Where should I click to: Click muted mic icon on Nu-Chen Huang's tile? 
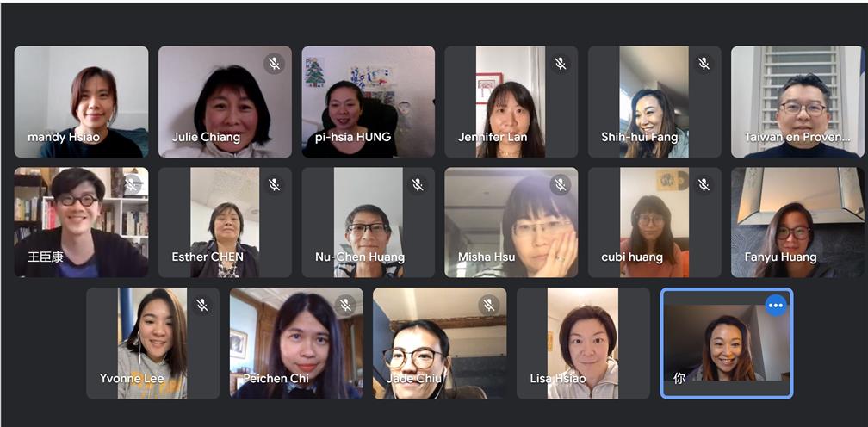[x=418, y=184]
